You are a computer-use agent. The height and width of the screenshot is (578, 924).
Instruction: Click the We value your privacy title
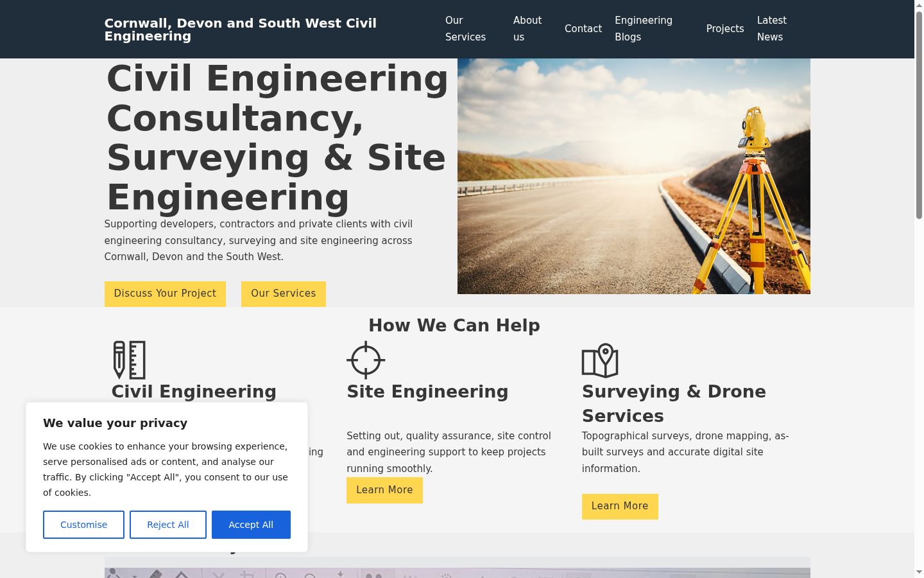pos(116,423)
